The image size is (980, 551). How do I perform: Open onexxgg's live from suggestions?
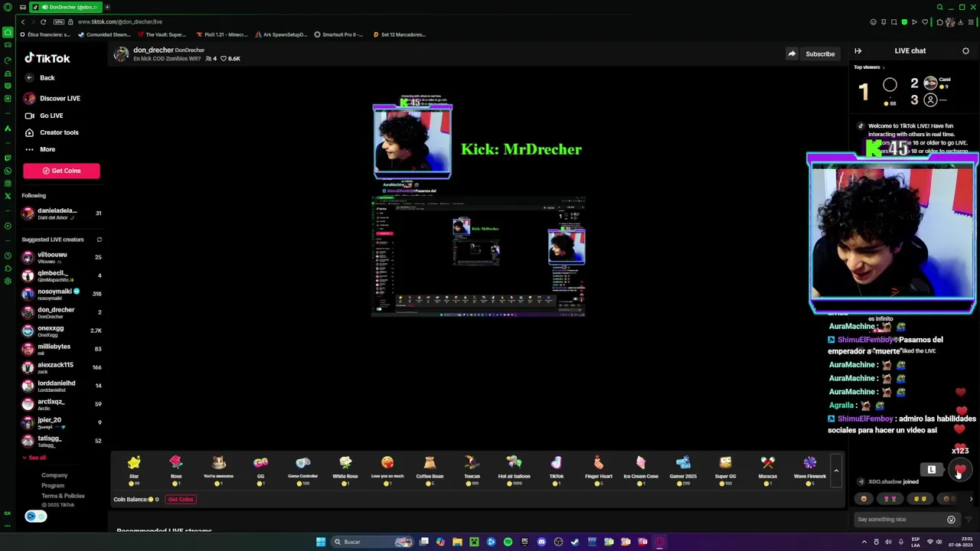click(61, 331)
